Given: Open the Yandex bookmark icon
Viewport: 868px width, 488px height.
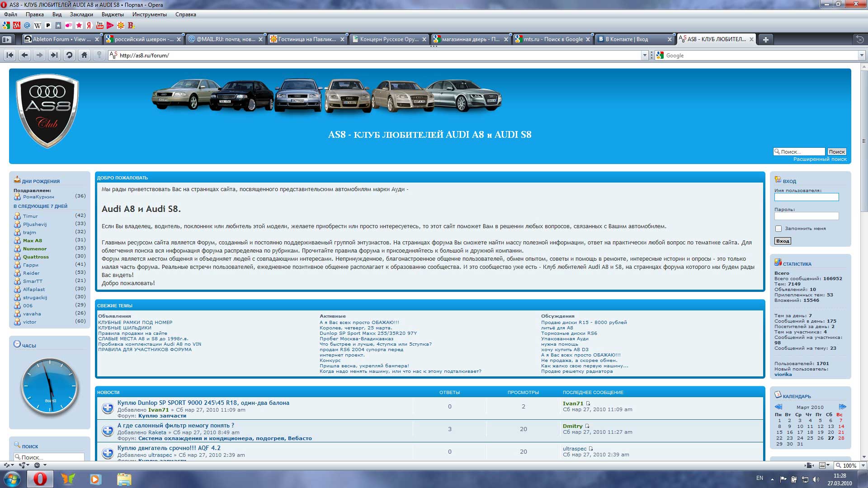Looking at the screenshot, I should 90,25.
